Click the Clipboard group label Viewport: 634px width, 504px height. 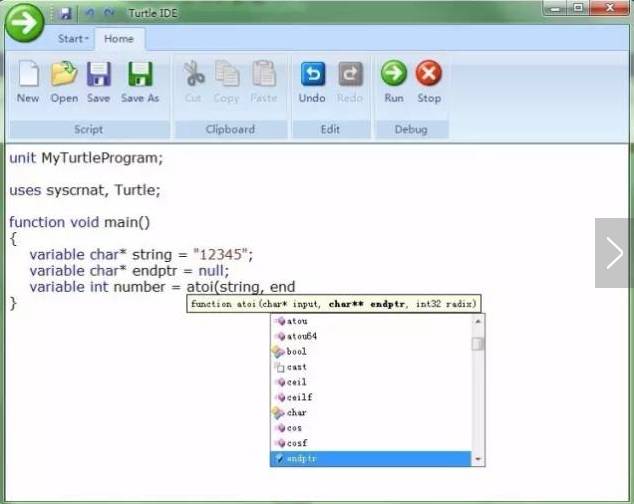point(230,129)
